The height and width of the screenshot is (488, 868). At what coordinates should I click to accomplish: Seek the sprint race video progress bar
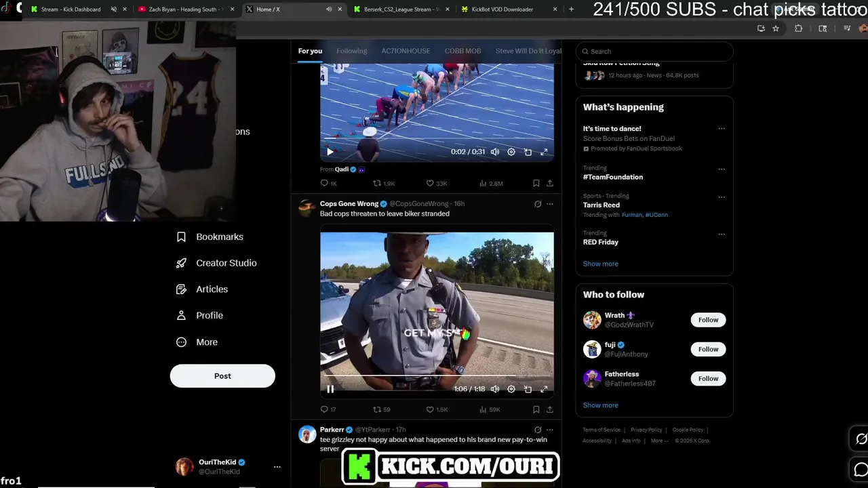point(437,138)
